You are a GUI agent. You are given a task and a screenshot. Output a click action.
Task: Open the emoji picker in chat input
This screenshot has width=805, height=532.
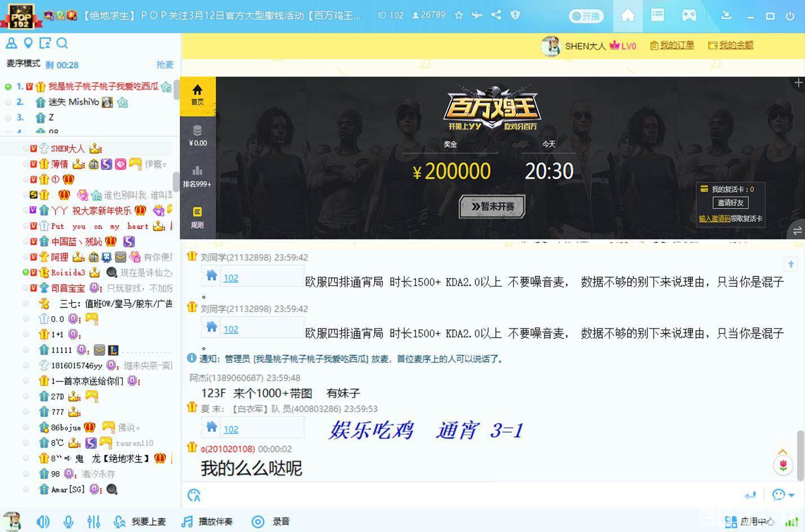coord(194,495)
